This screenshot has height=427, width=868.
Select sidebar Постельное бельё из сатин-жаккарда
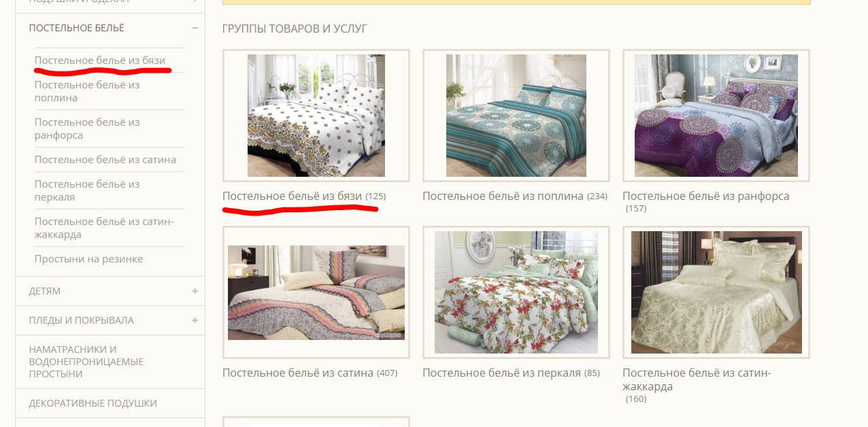(105, 228)
